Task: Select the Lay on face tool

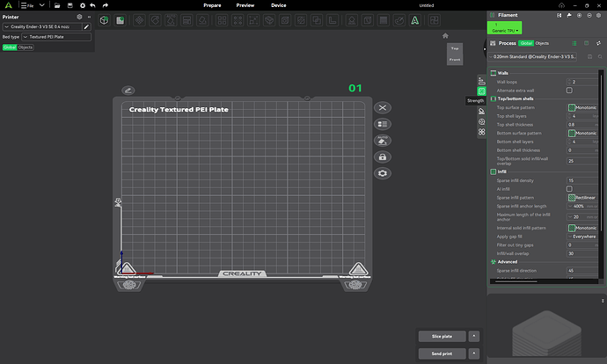Action: (202, 20)
